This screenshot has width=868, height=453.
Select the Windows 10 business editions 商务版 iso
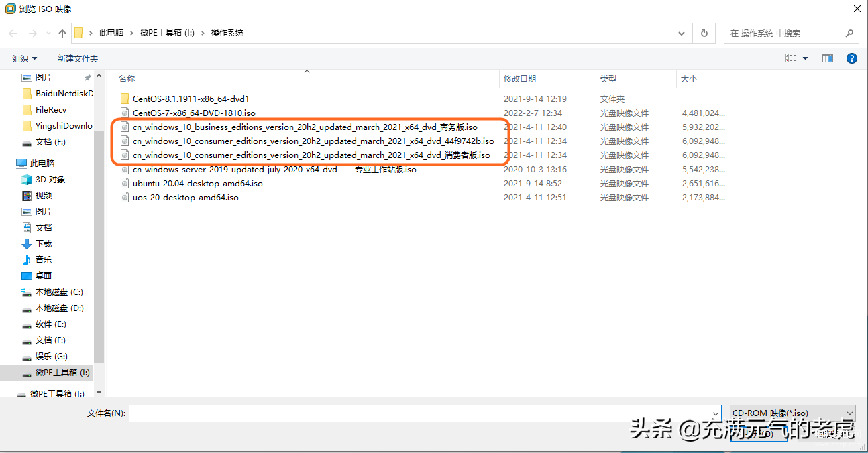click(x=305, y=127)
